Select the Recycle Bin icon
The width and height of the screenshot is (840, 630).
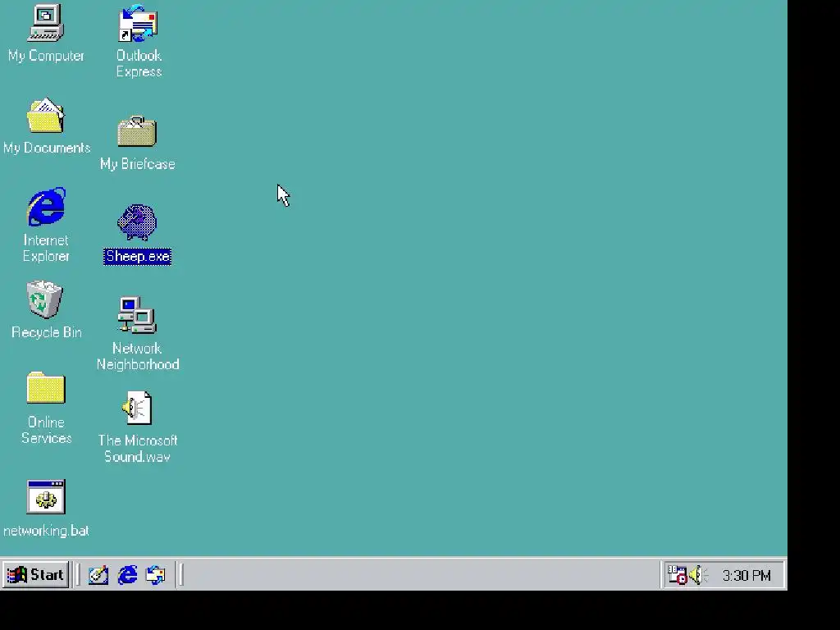(45, 299)
